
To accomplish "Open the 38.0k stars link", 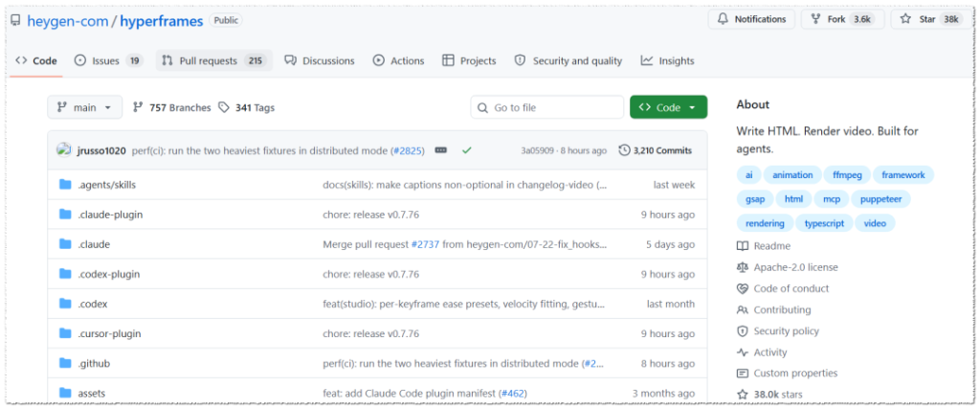I will (x=770, y=395).
